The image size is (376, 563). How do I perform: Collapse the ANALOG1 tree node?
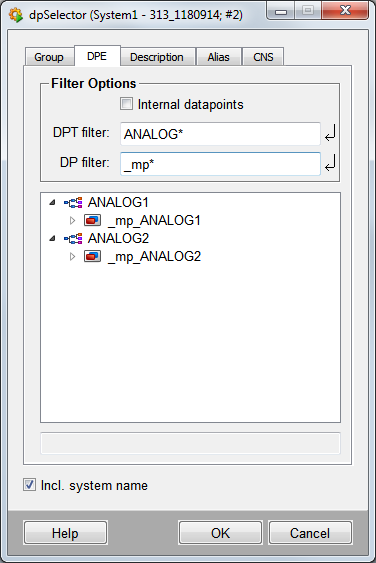coord(52,203)
